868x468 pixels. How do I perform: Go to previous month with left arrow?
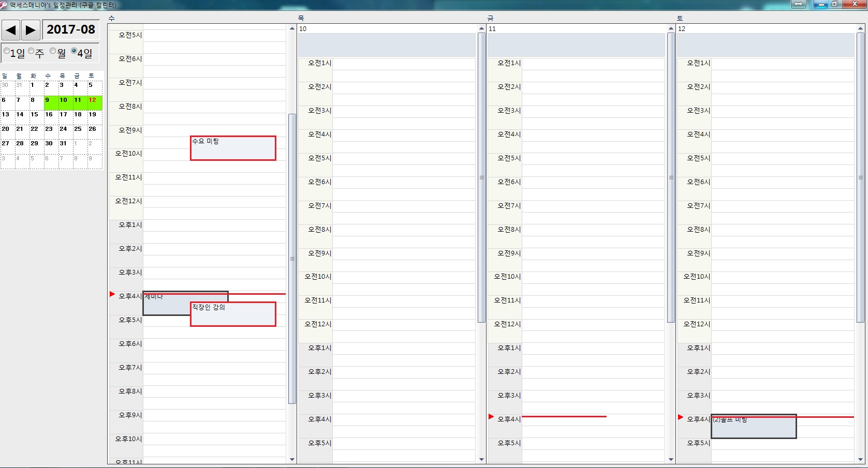point(11,30)
